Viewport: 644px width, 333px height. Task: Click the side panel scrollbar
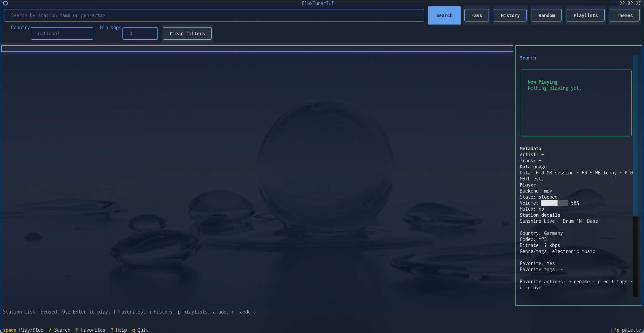click(636, 176)
